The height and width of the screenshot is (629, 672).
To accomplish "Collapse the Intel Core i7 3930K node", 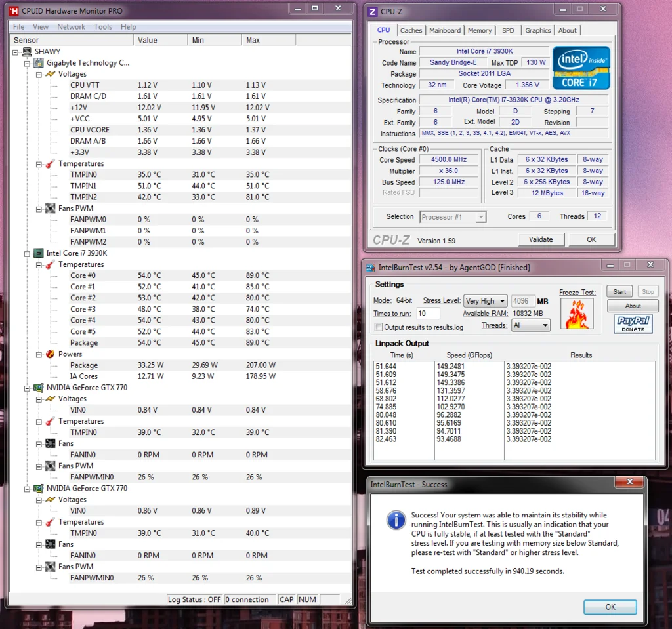I will [27, 254].
